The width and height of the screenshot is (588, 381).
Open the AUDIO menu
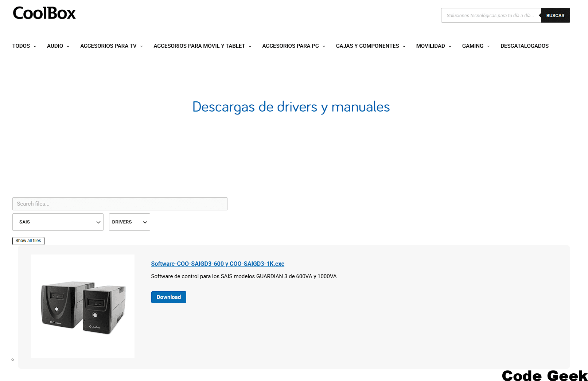(55, 46)
